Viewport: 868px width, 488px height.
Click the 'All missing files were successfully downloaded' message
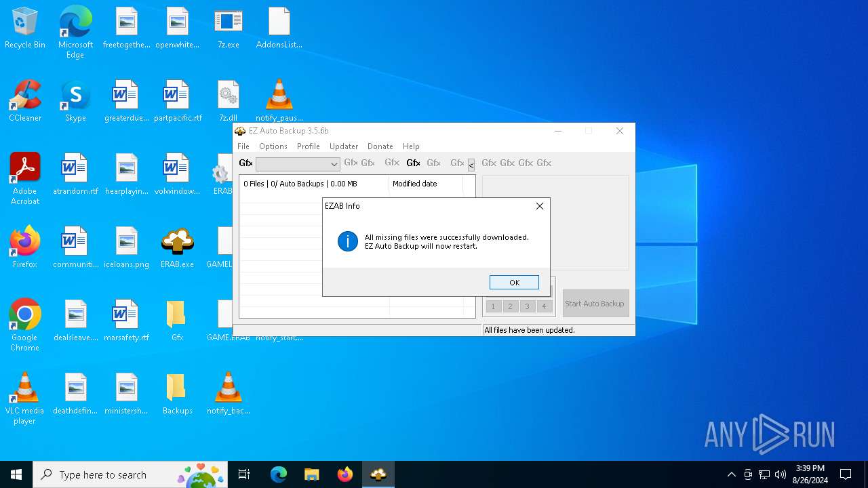[x=446, y=237]
